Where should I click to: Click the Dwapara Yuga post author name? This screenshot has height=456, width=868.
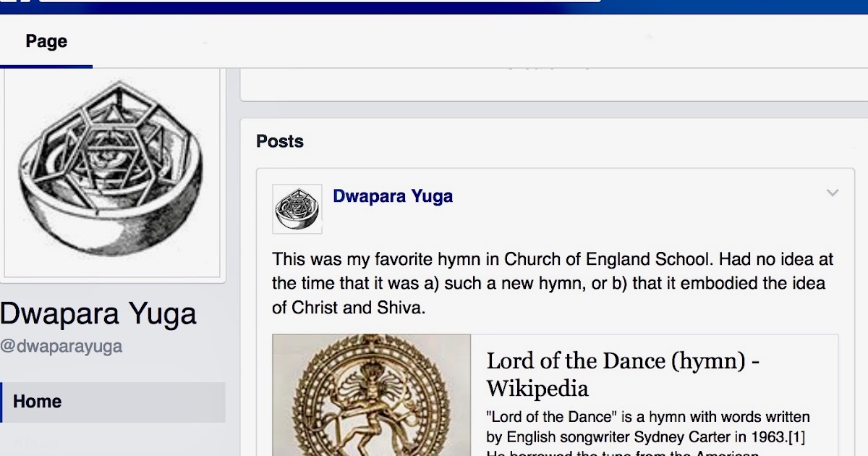pos(393,195)
